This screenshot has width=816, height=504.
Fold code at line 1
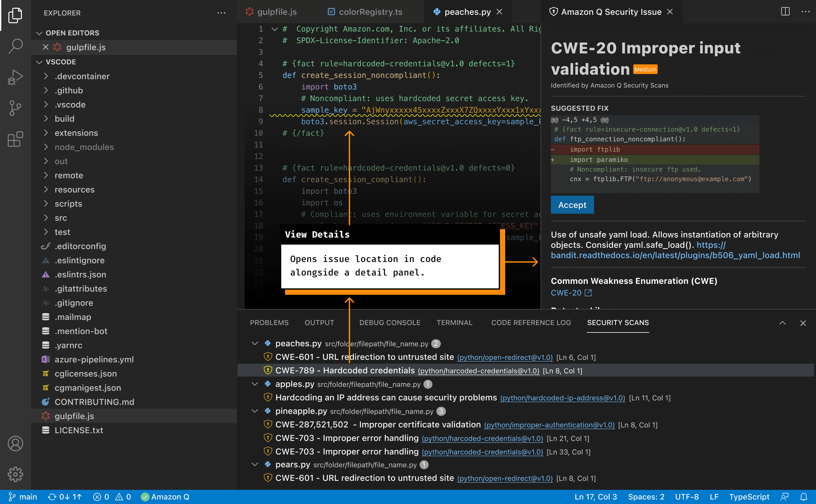(274, 29)
